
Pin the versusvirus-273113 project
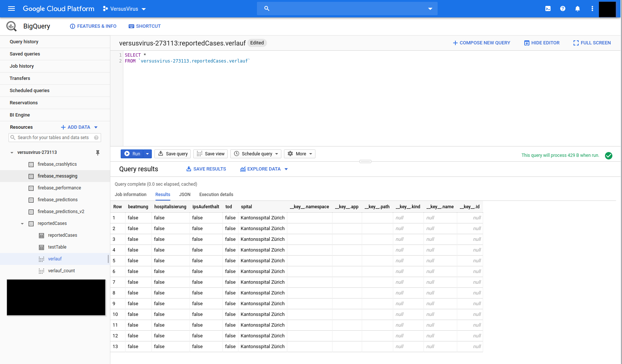pos(98,152)
